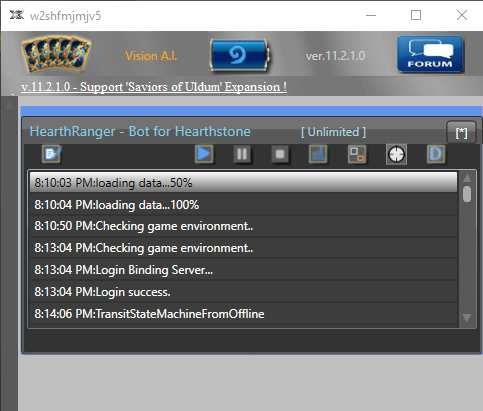This screenshot has width=483, height=411.
Task: Click the Hearthstone card pack logo
Action: tap(56, 55)
